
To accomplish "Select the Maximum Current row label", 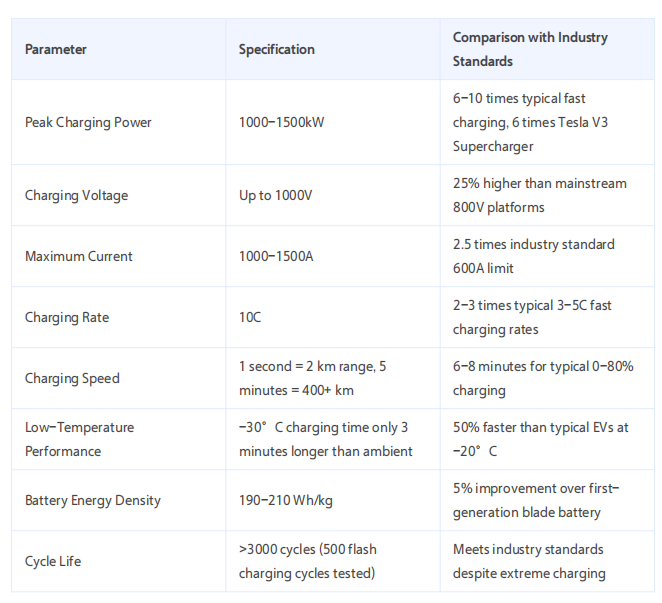I will tap(79, 256).
